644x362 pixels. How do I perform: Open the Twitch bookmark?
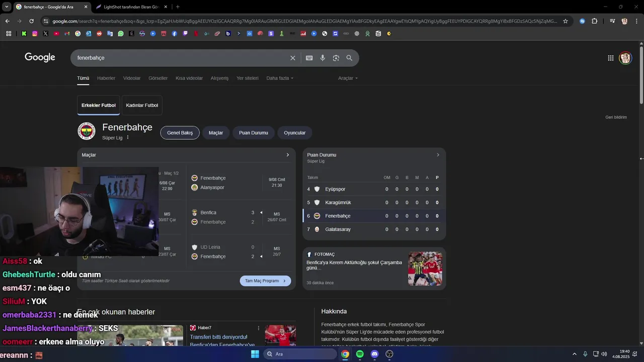click(185, 34)
